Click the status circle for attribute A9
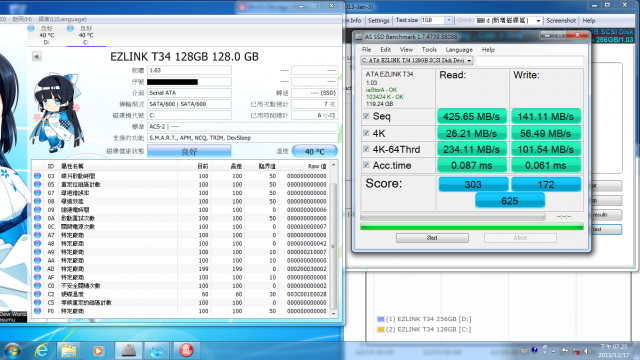 coord(38,252)
